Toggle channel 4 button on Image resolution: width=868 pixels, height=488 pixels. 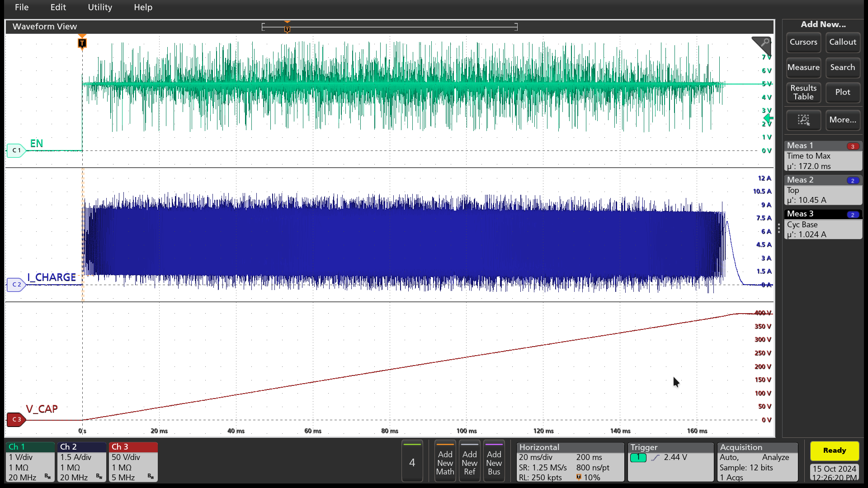(x=412, y=462)
